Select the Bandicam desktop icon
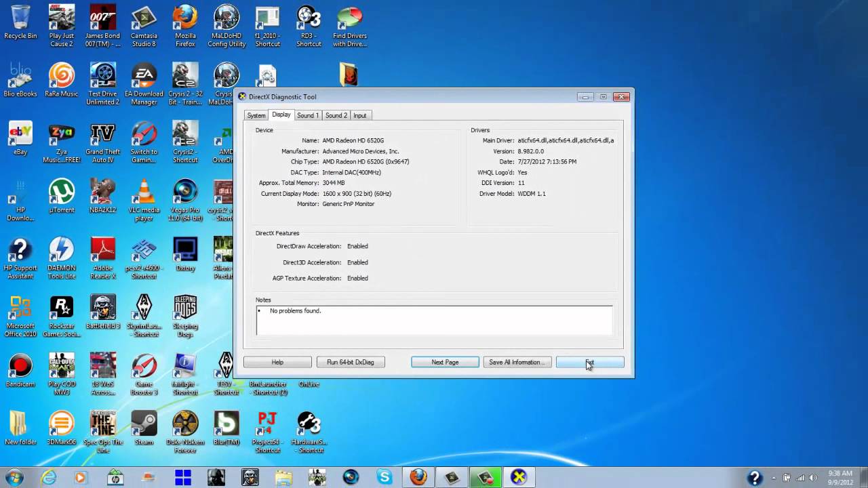 20,367
